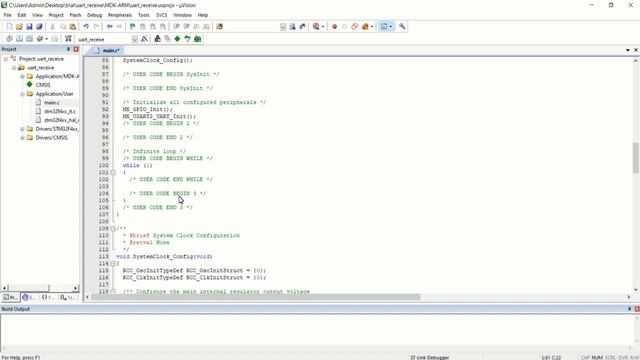This screenshot has height=360, width=640.
Task: Open Manage Run-Time Environment green diamond
Action: (x=177, y=39)
